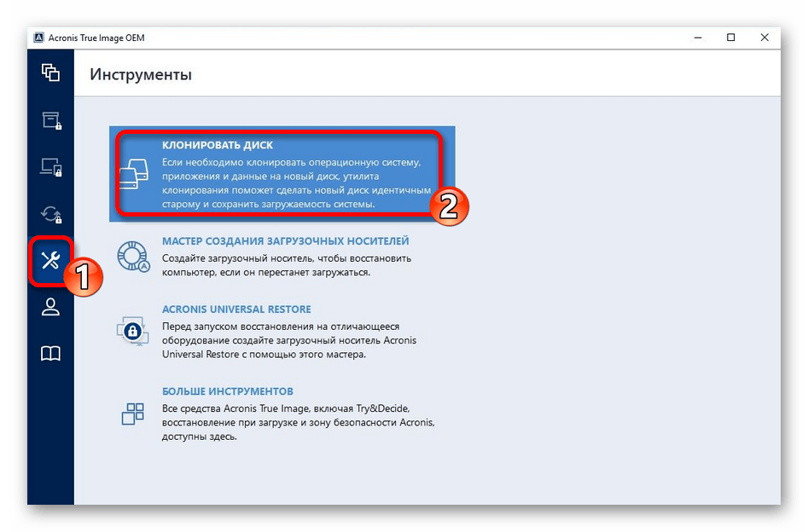Click the Acronis True Image OEM title

(x=96, y=38)
